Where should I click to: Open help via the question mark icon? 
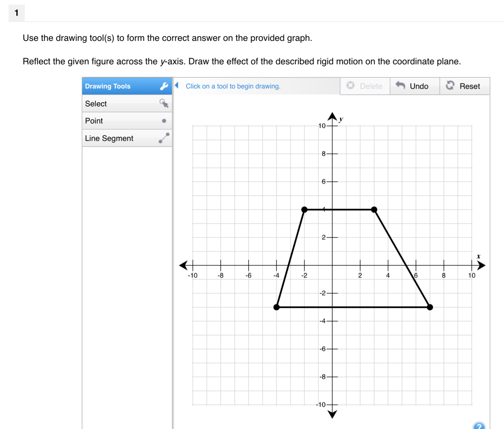click(x=479, y=426)
